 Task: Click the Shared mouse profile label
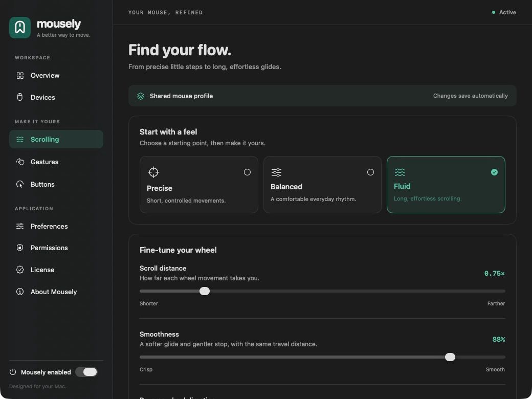pos(181,96)
